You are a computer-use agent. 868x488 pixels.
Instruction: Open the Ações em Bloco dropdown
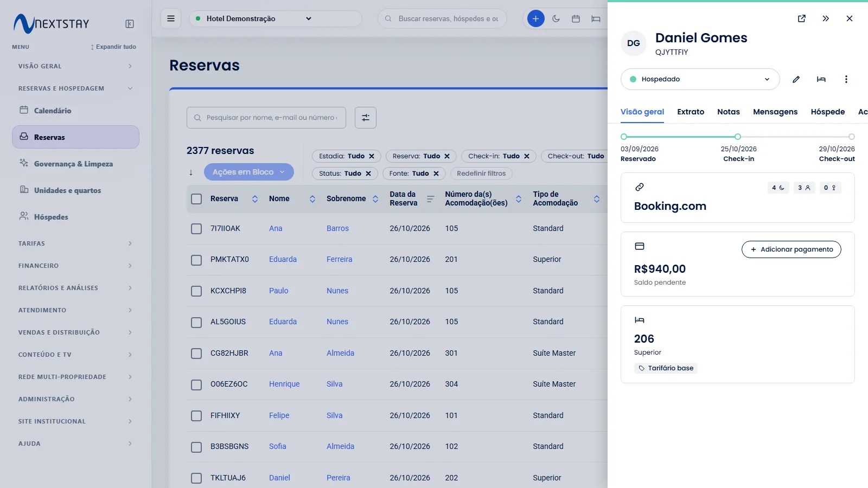[x=249, y=172]
